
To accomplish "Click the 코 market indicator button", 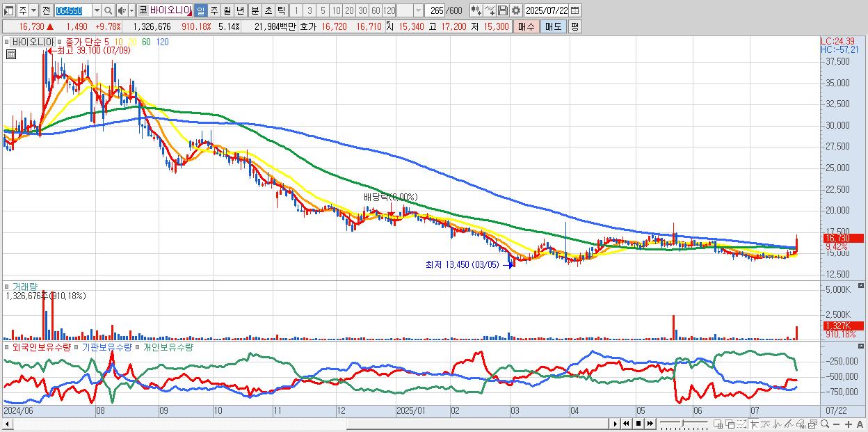I will click(143, 10).
